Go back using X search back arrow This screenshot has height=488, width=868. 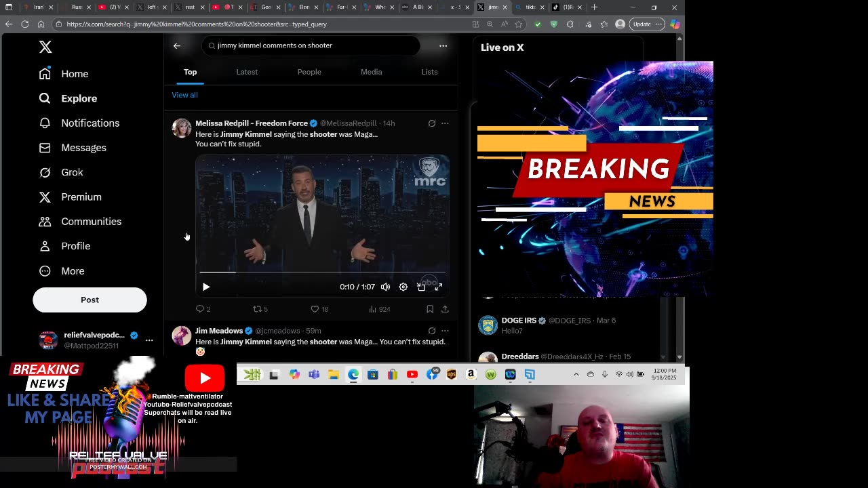tap(177, 46)
